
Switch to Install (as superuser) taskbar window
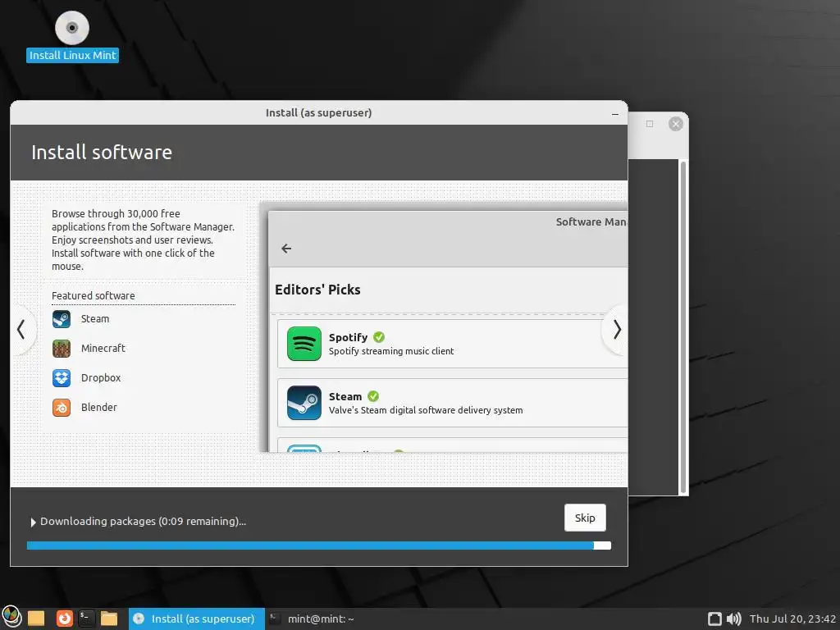197,619
